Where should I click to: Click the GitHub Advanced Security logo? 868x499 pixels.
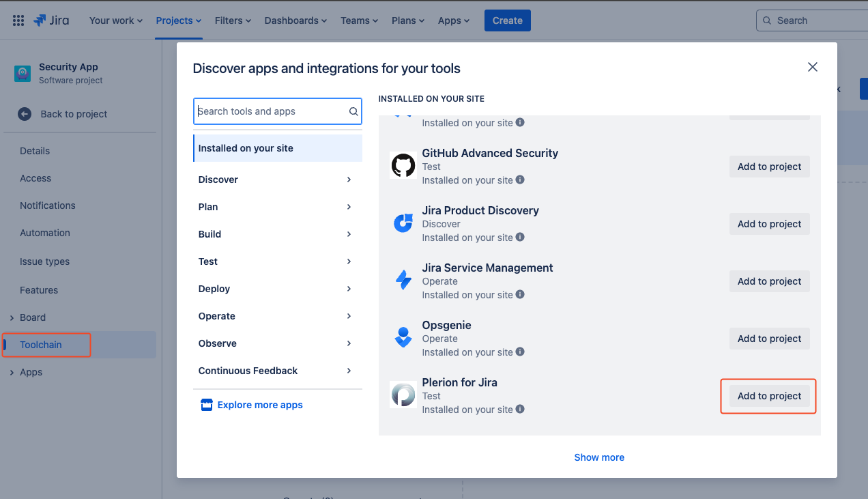(x=403, y=166)
